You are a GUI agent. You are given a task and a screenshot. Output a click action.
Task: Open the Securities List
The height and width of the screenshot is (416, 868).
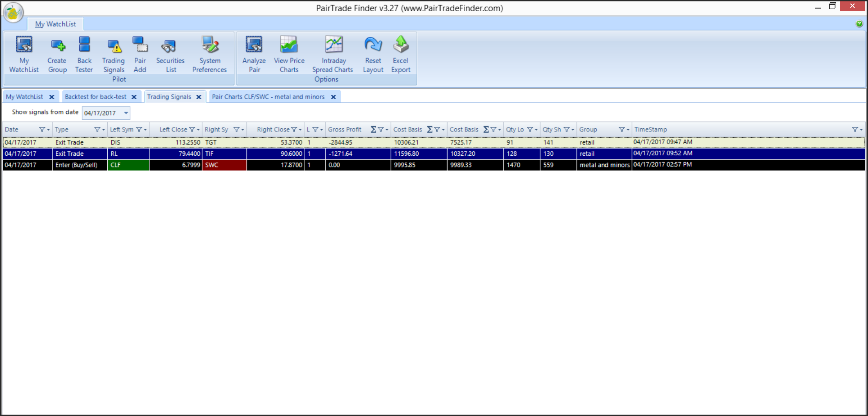tap(170, 54)
